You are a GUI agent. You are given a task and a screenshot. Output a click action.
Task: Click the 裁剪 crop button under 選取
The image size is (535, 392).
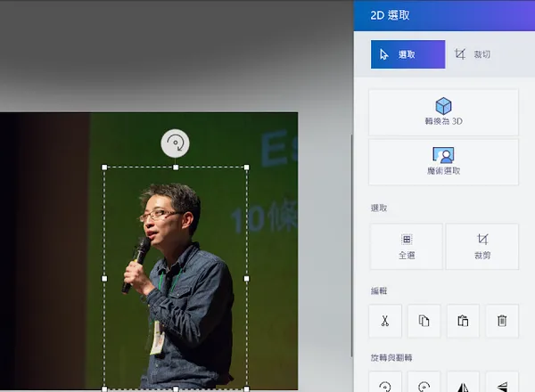point(482,246)
